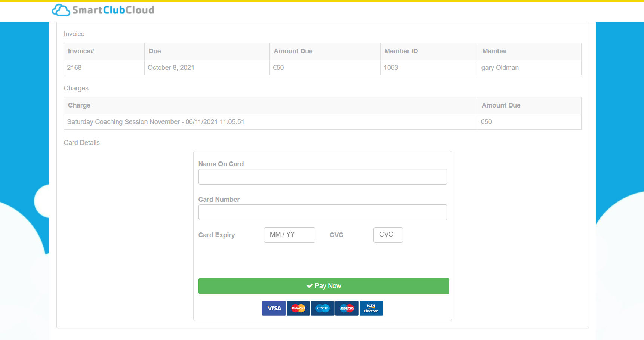Click the MM / YY expiry field
Screen dimensions: 644x340
click(290, 235)
